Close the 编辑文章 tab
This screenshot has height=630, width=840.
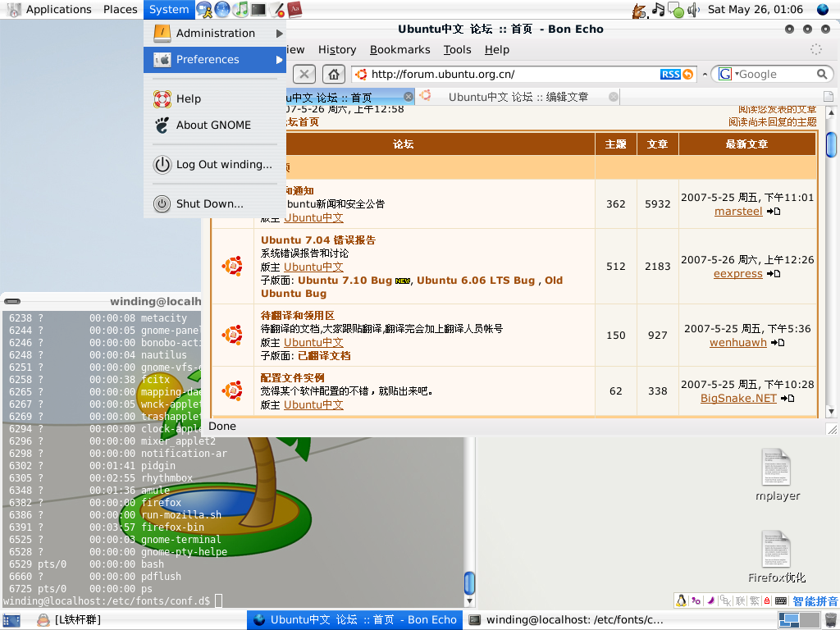click(614, 97)
